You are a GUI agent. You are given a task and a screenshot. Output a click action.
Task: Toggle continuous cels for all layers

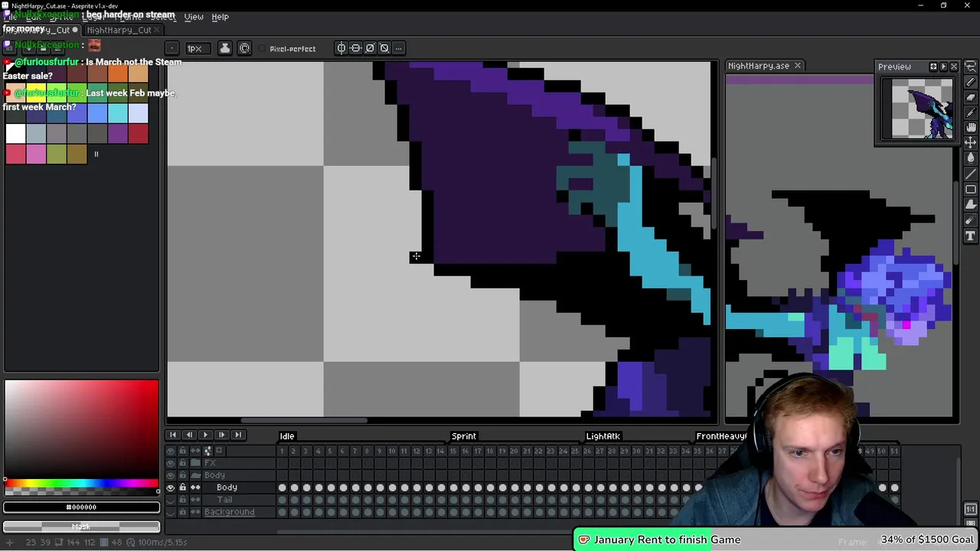pyautogui.click(x=195, y=451)
